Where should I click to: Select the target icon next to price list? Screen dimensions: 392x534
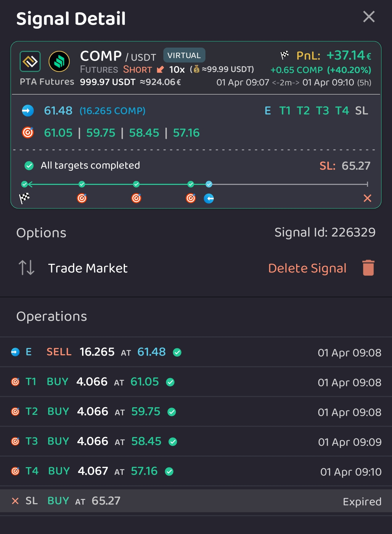point(27,132)
